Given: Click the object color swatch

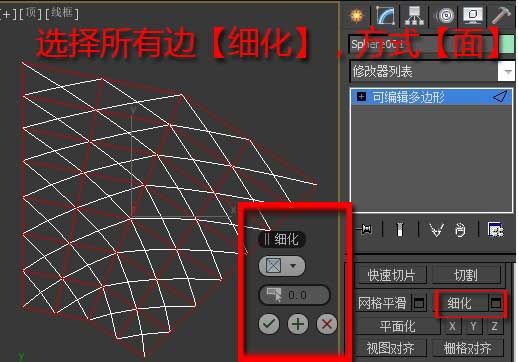Looking at the screenshot, I should tap(507, 44).
